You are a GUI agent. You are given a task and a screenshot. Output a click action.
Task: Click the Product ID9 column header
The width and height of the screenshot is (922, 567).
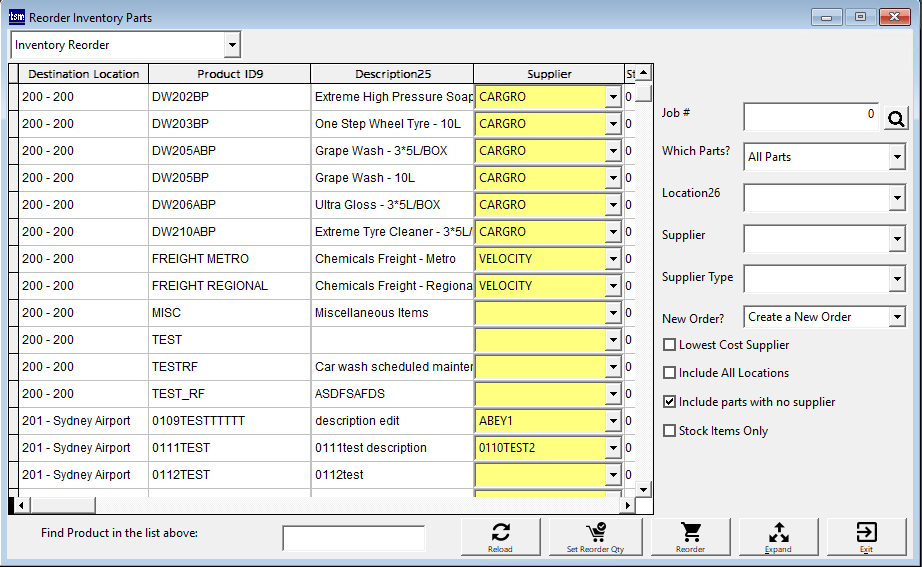pyautogui.click(x=230, y=74)
